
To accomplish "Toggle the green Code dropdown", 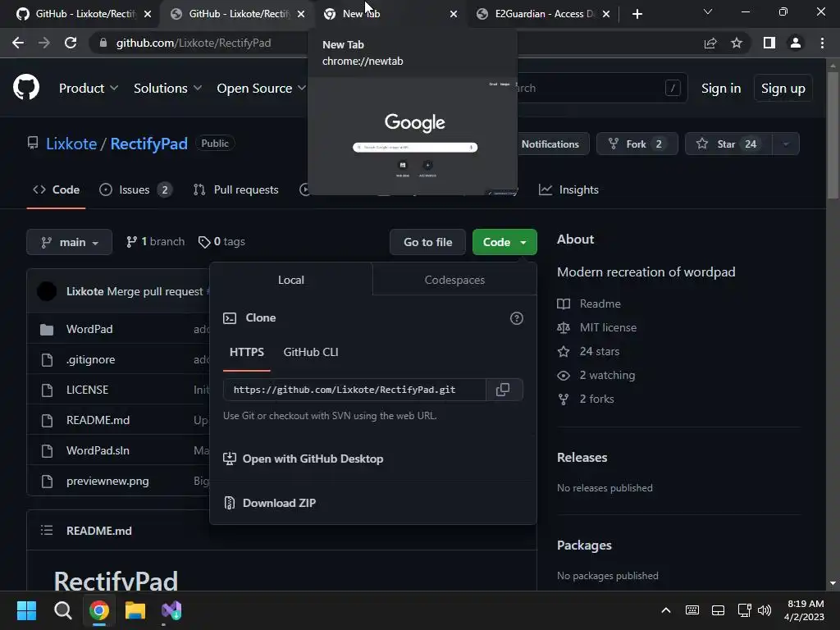I will [504, 242].
